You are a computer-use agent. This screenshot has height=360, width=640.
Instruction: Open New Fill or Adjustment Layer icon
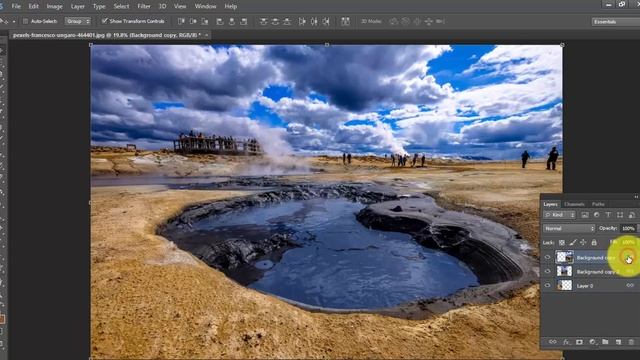point(592,342)
